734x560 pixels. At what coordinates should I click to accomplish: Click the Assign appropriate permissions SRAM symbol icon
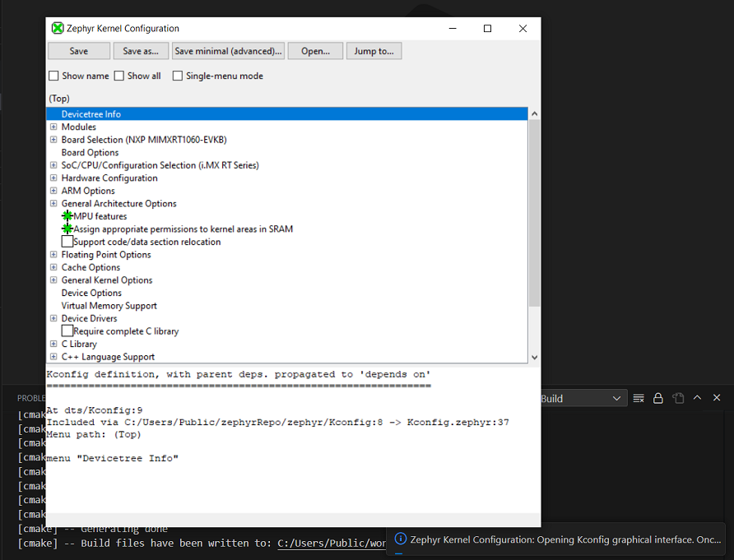[65, 229]
